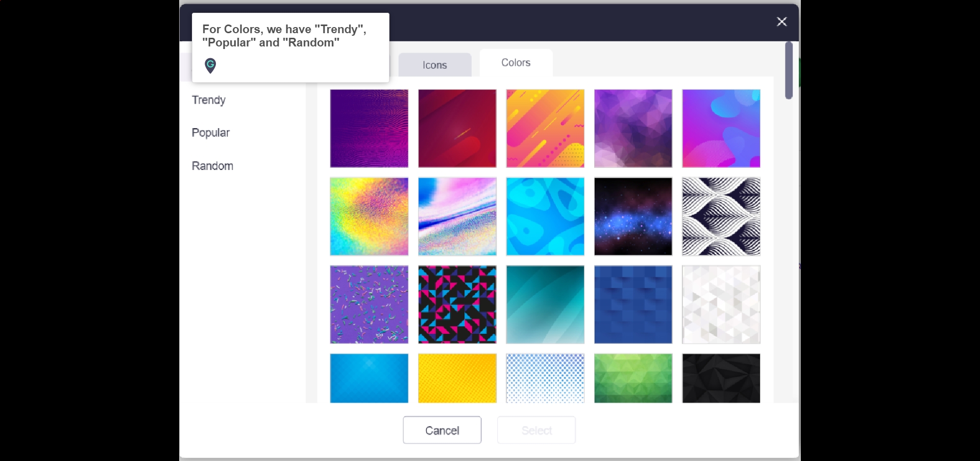Choose the orange-pink diagonal stripes swatch
Screen dimensions: 980x461
[x=545, y=129]
